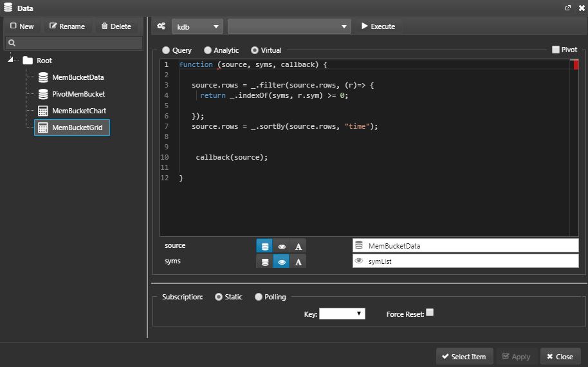Click the Apply button

(516, 357)
